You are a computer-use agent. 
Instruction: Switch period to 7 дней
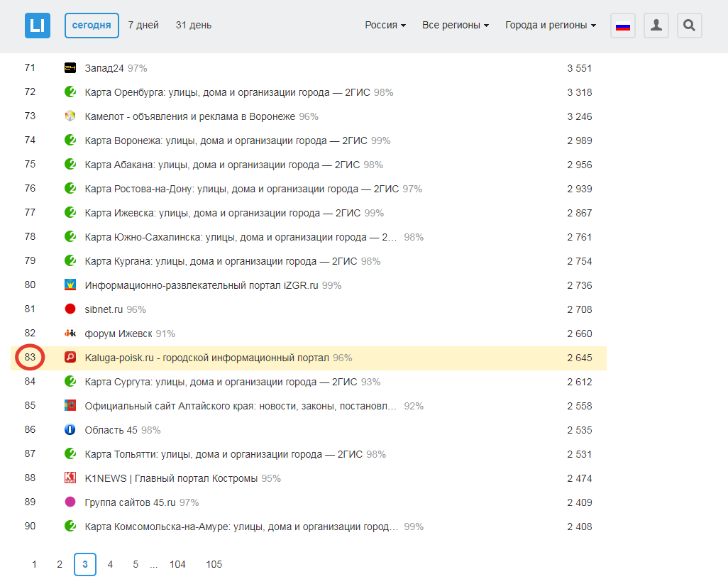pos(143,26)
